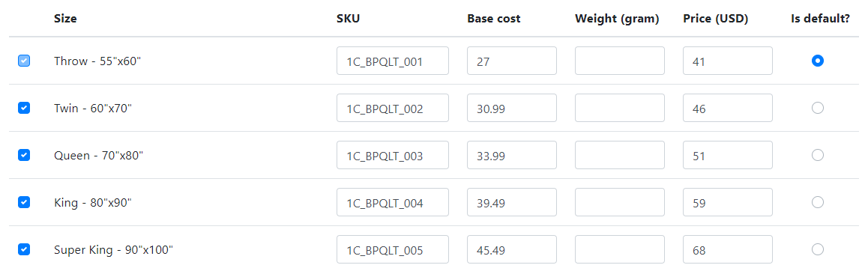The image size is (868, 277).
Task: Select Queen row default radio button
Action: tap(818, 156)
